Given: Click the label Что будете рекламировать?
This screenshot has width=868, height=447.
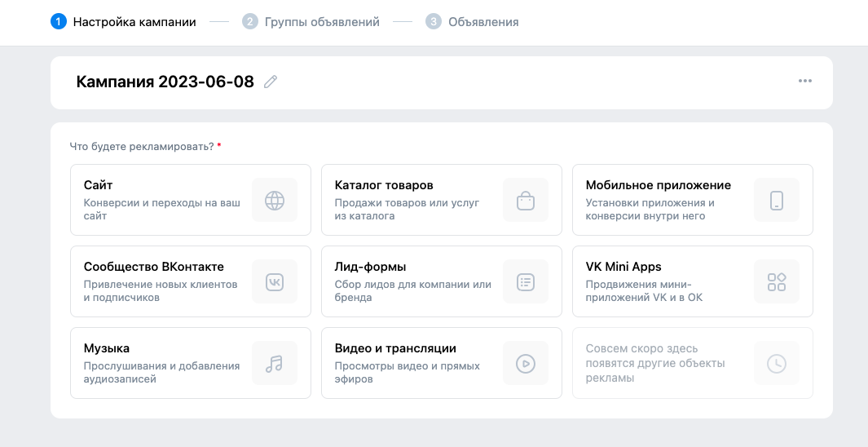Looking at the screenshot, I should [142, 147].
